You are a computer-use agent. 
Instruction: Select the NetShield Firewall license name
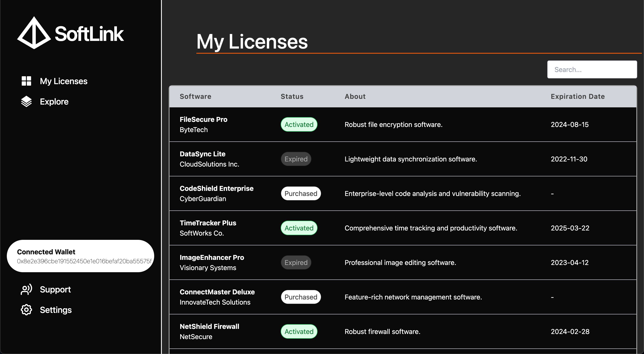[210, 327]
